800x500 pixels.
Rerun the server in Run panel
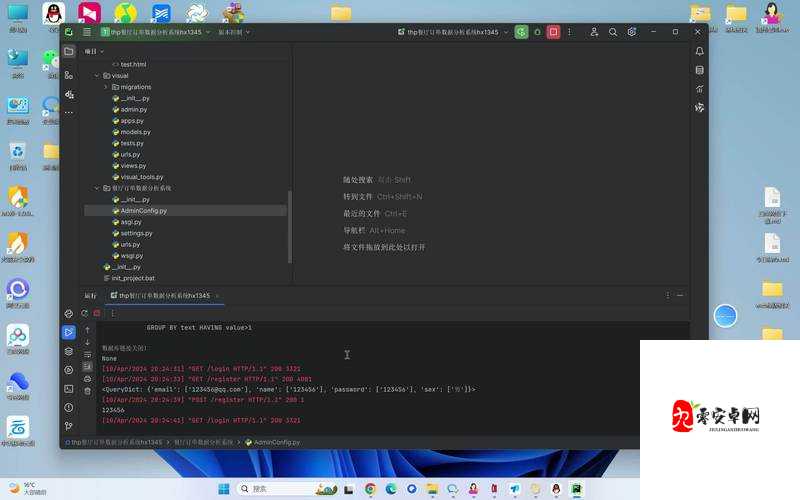point(85,313)
